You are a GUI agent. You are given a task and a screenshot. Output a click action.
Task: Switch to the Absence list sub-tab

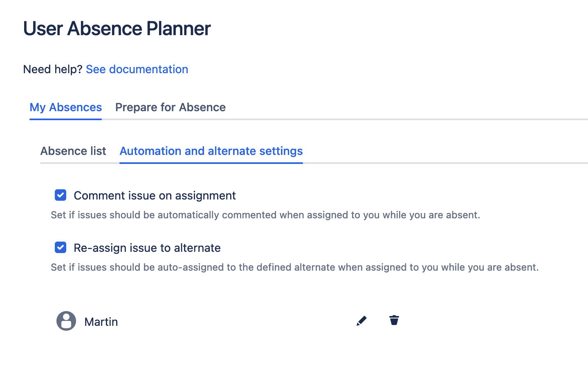click(x=73, y=151)
